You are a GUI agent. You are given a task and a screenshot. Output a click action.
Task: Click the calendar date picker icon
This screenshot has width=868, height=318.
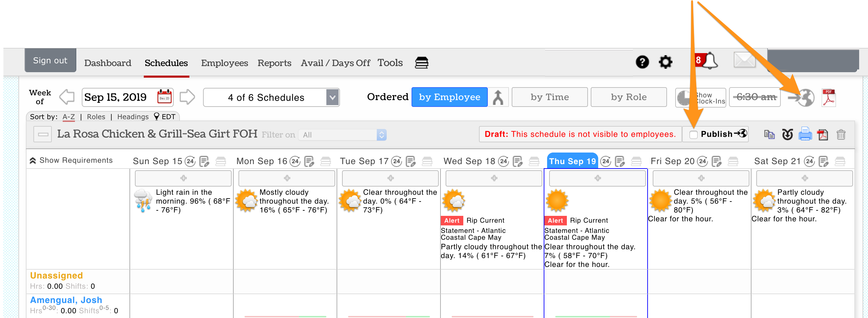[165, 97]
